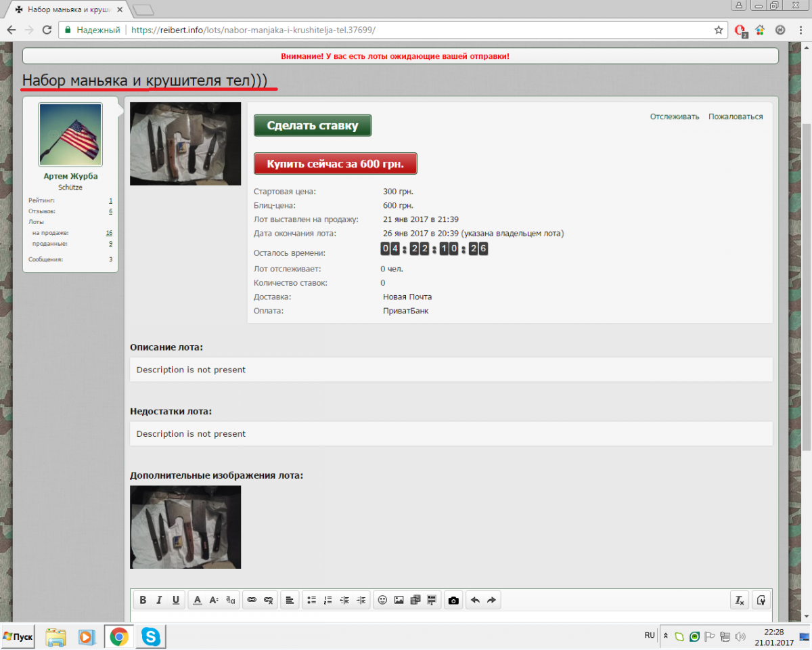The height and width of the screenshot is (650, 812).
Task: Open the seller's flag avatar
Action: 70,135
